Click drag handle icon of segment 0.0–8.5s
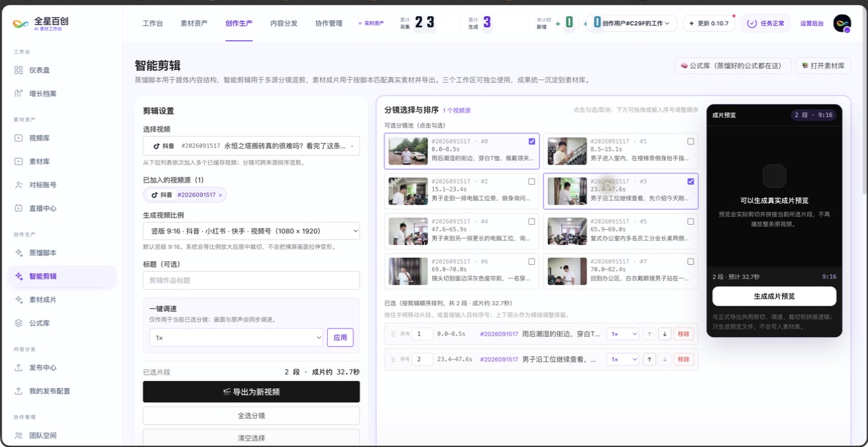The image size is (868, 447). (x=393, y=334)
